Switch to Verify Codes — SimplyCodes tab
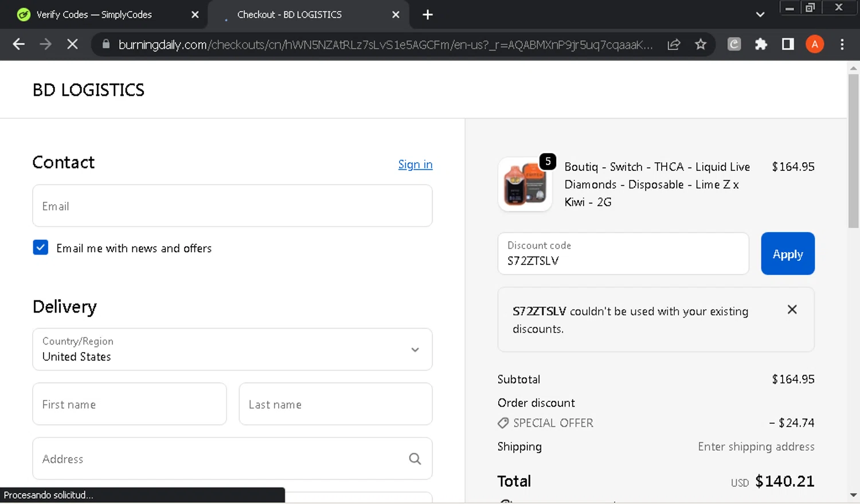This screenshot has height=504, width=860. point(103,15)
